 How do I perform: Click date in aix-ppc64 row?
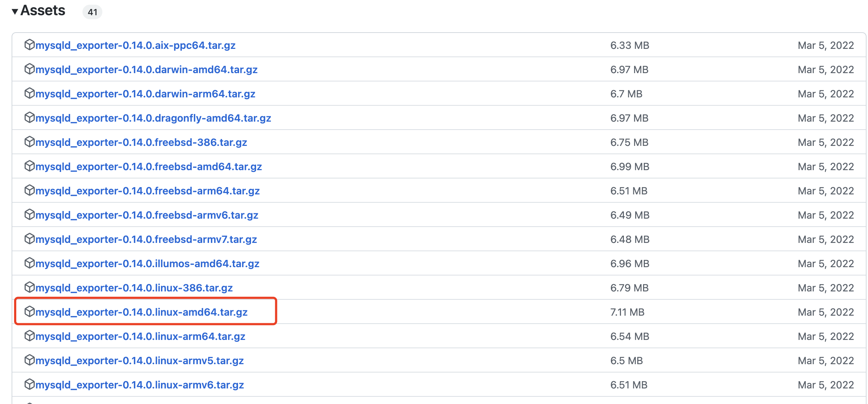tap(826, 45)
